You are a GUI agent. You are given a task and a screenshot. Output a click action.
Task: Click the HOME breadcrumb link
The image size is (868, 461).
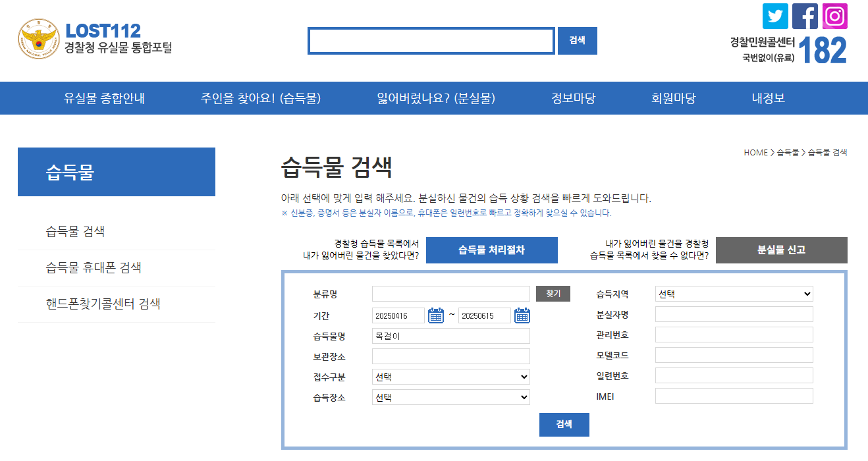click(x=756, y=153)
